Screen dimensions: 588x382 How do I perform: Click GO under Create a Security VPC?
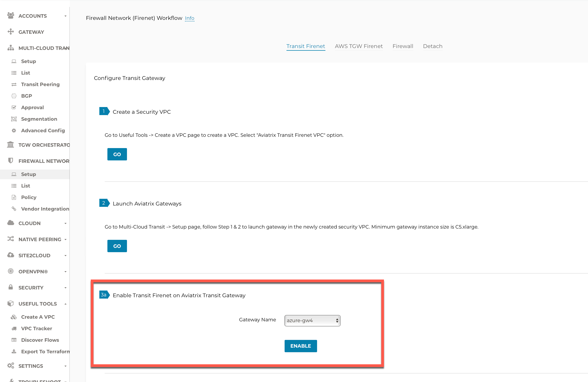point(117,154)
